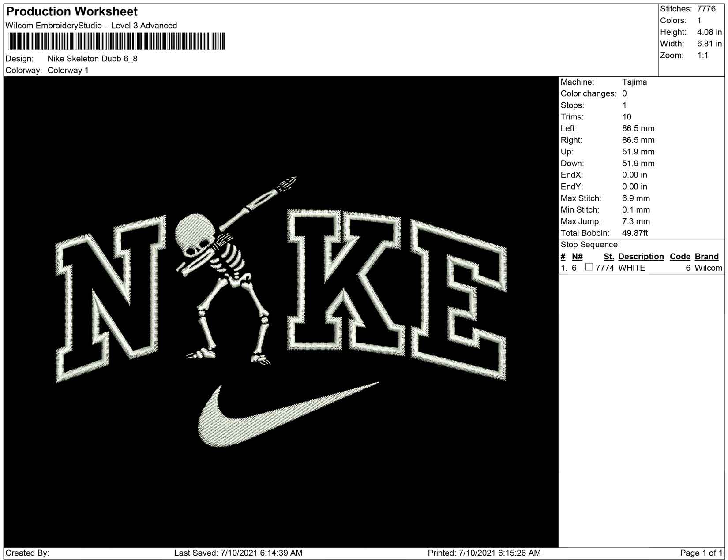Click the WHITE thread description
Viewport: 728px width, 560px height.
click(632, 268)
